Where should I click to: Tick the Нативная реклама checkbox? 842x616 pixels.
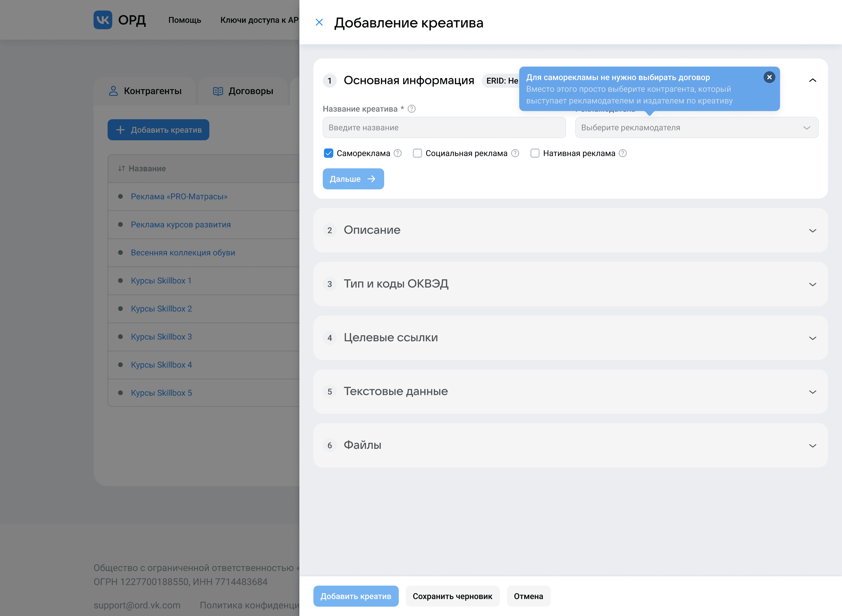pyautogui.click(x=535, y=153)
